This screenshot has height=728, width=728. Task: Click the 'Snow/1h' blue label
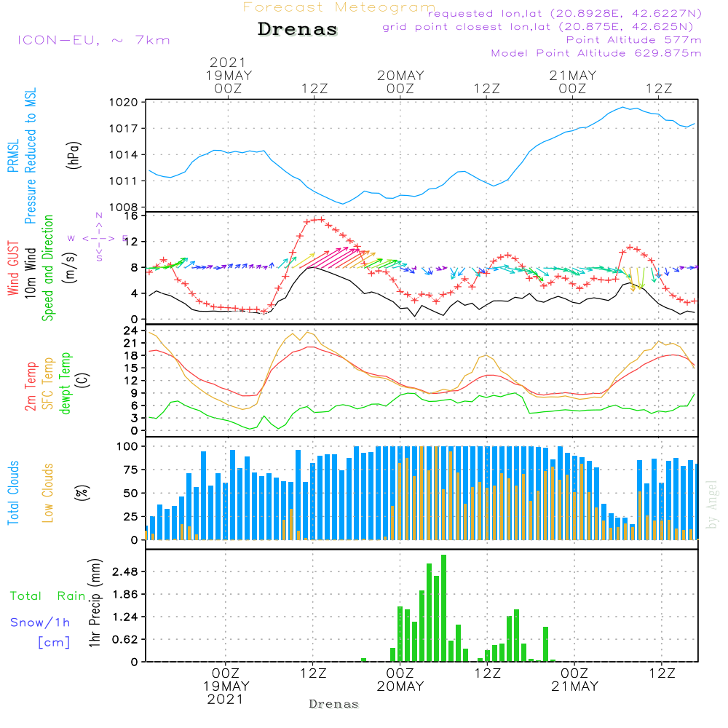[x=40, y=622]
